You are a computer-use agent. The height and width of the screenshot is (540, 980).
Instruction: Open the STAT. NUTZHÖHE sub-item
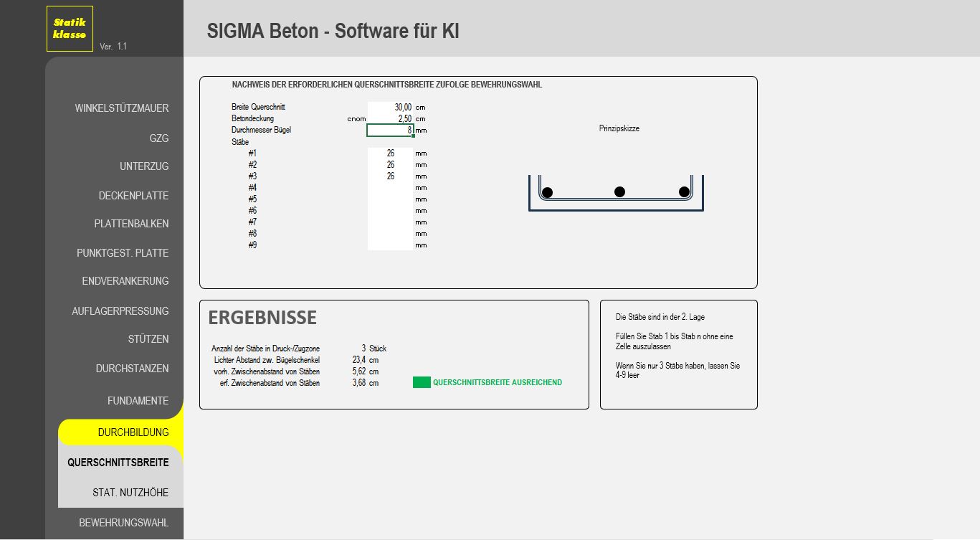pos(130,493)
